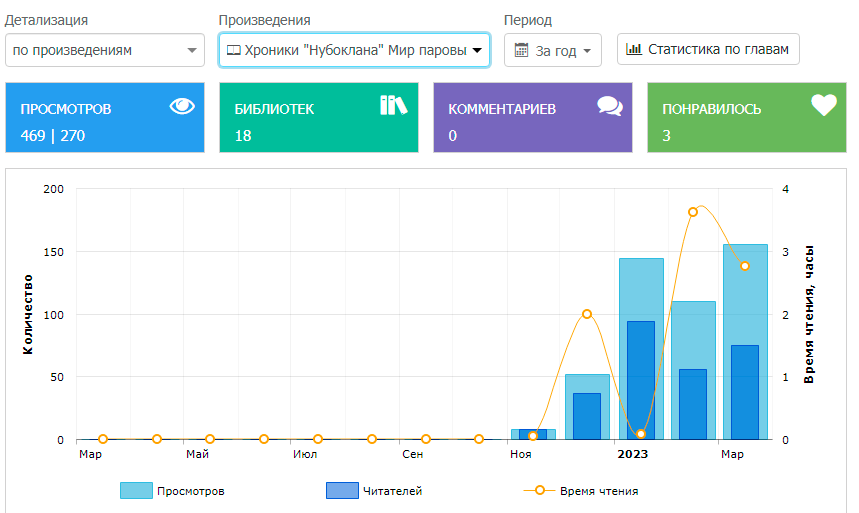Click the book icon in Произведения selector
Viewport: 859px width, 513px height.
coord(234,50)
